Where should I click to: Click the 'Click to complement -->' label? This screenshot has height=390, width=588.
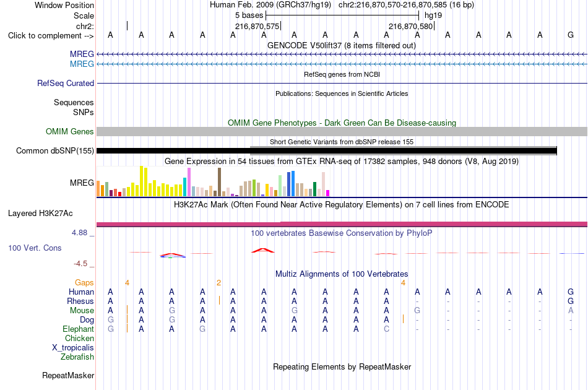51,36
